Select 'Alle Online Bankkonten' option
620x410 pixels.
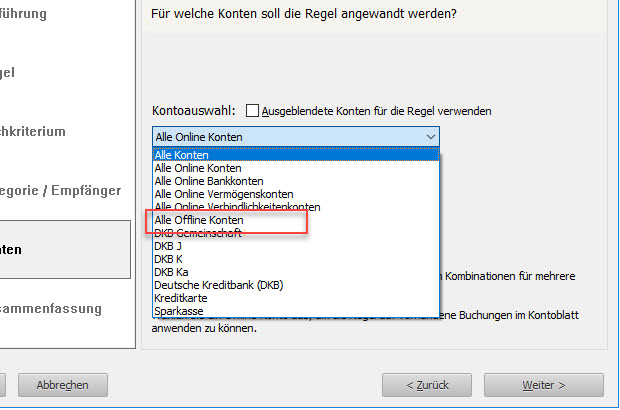pyautogui.click(x=296, y=181)
